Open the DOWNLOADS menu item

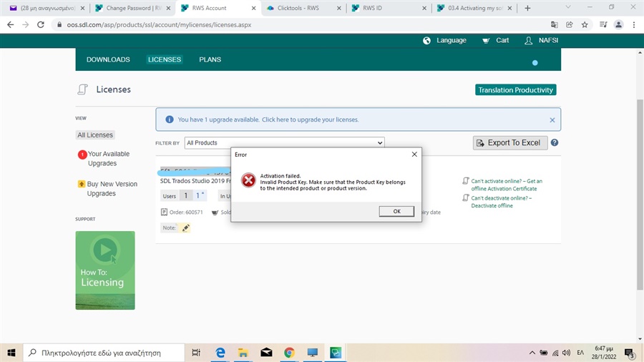108,59
